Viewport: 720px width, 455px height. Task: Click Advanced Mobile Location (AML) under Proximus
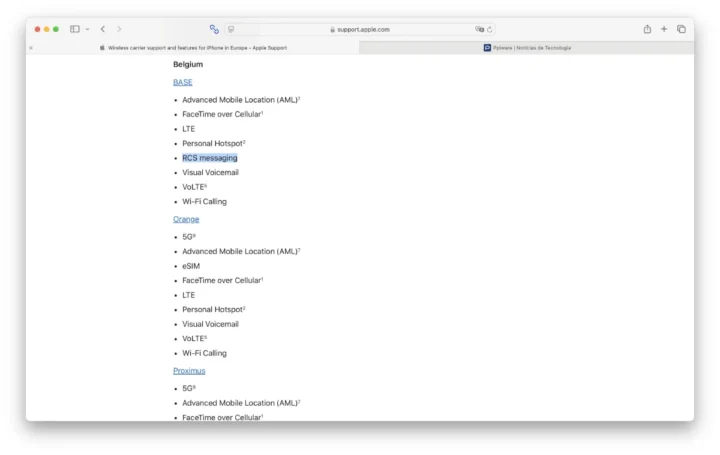tap(241, 403)
